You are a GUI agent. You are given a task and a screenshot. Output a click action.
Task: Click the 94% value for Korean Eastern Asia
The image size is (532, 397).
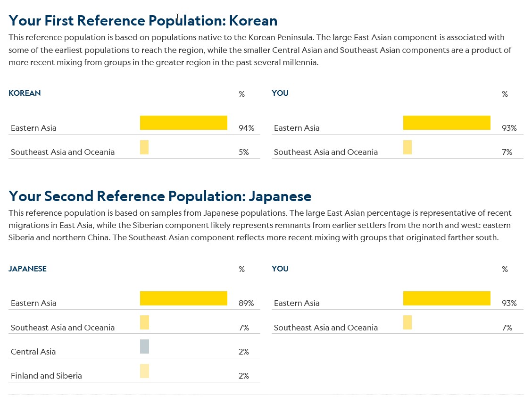[x=246, y=128]
